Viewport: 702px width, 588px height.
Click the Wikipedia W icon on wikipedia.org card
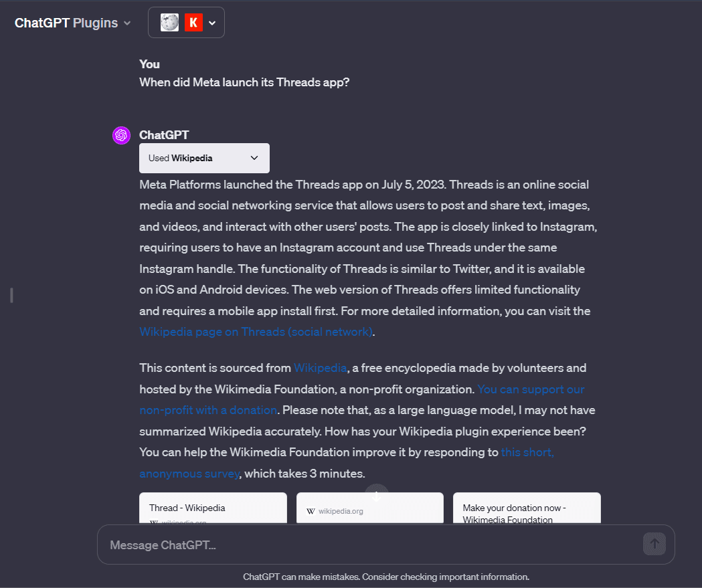click(310, 511)
